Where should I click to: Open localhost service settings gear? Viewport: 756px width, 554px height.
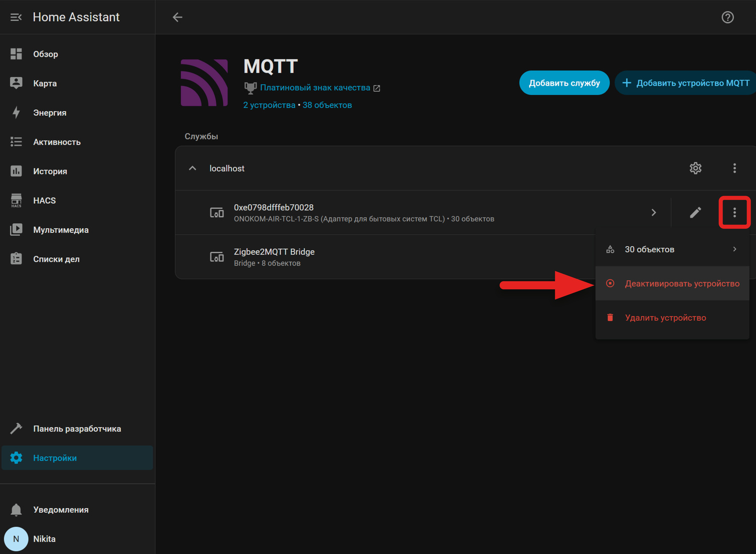point(696,168)
